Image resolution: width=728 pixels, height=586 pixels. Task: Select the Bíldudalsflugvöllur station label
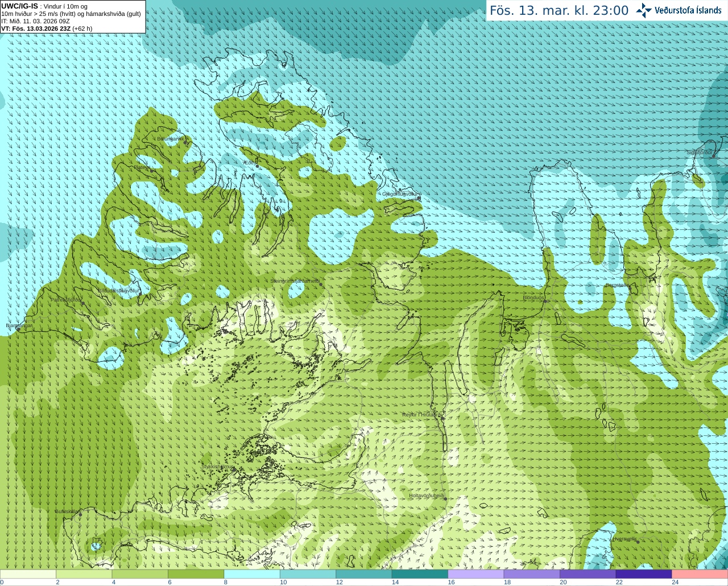coord(118,290)
